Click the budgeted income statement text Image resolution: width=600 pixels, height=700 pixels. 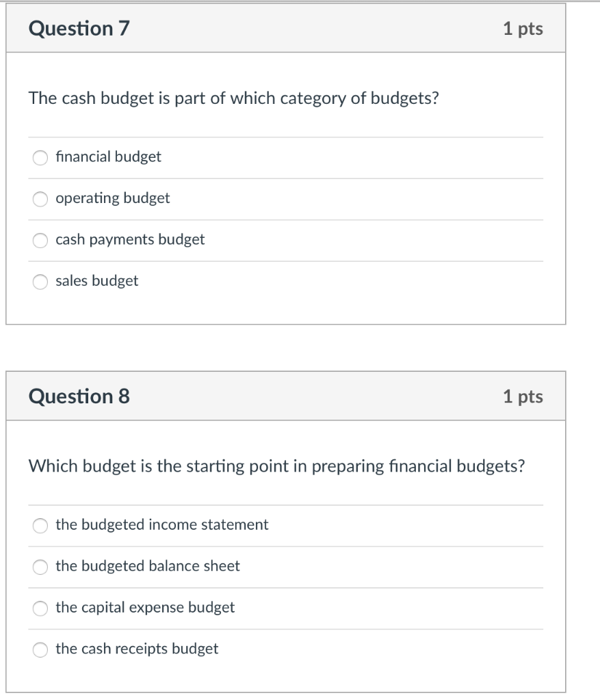click(161, 525)
